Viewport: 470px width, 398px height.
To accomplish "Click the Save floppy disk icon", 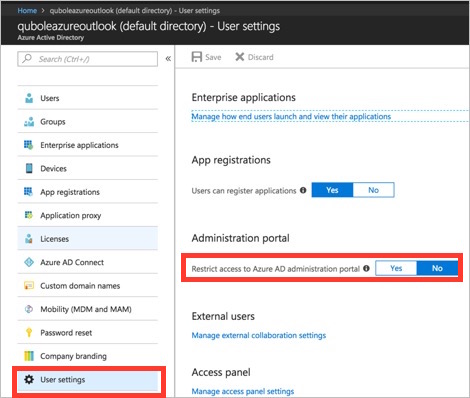I will pyautogui.click(x=197, y=57).
